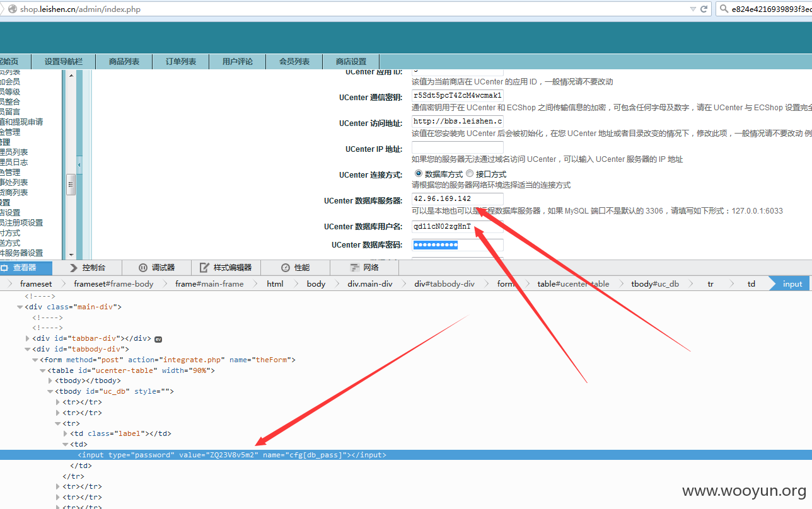Click the sidebar scrollbar up arrow
Image resolution: width=812 pixels, height=509 pixels.
tap(71, 75)
